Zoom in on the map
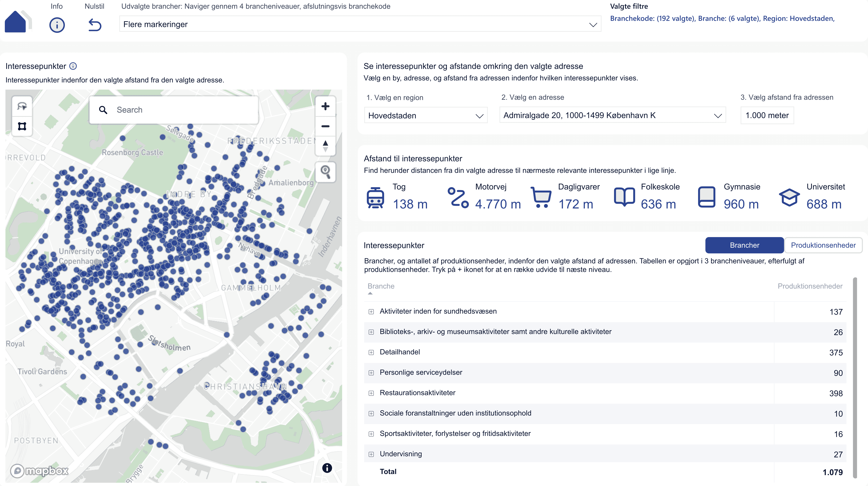 pyautogui.click(x=325, y=107)
